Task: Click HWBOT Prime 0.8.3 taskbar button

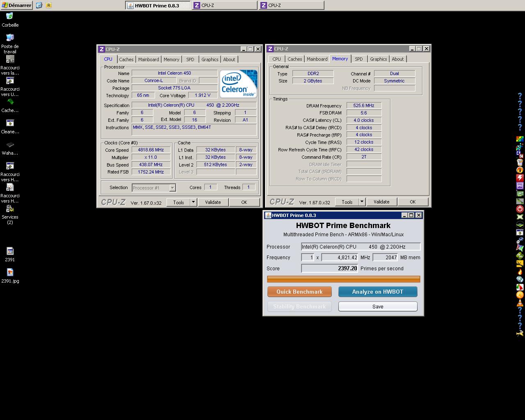Action: (x=158, y=5)
